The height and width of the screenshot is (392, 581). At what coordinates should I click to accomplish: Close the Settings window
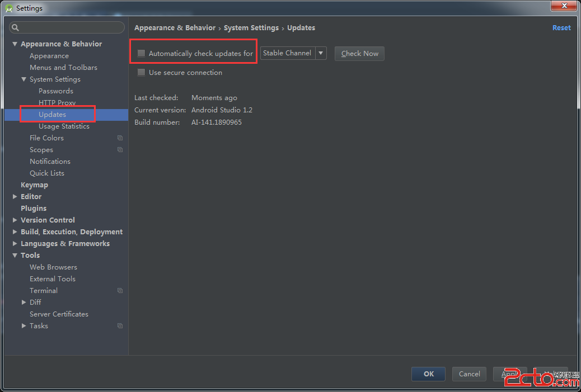(x=564, y=6)
